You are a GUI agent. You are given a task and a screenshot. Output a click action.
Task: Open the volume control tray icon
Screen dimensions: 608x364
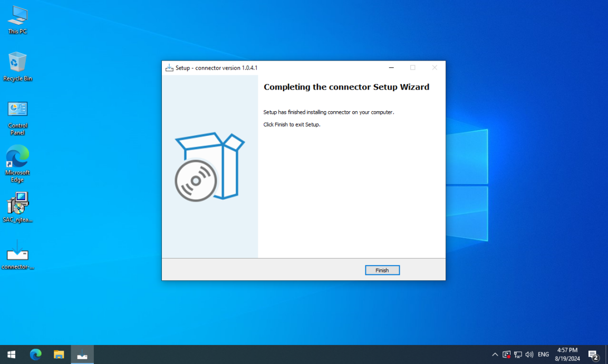[x=529, y=355]
